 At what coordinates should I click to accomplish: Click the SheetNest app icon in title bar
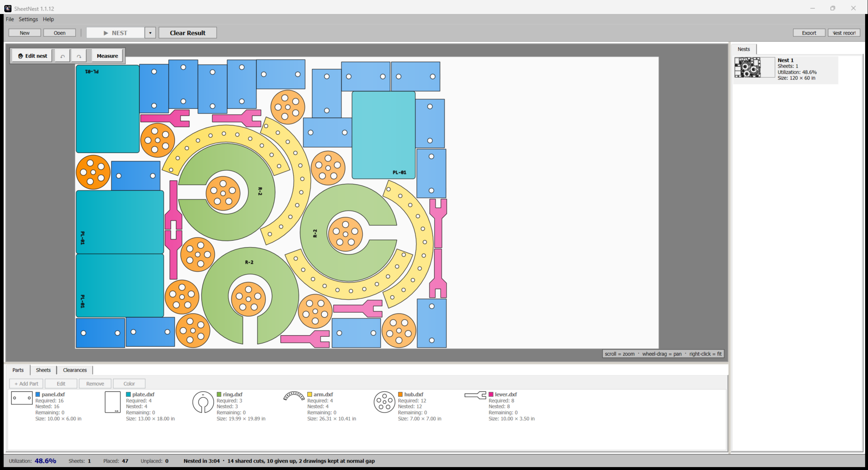[8, 9]
